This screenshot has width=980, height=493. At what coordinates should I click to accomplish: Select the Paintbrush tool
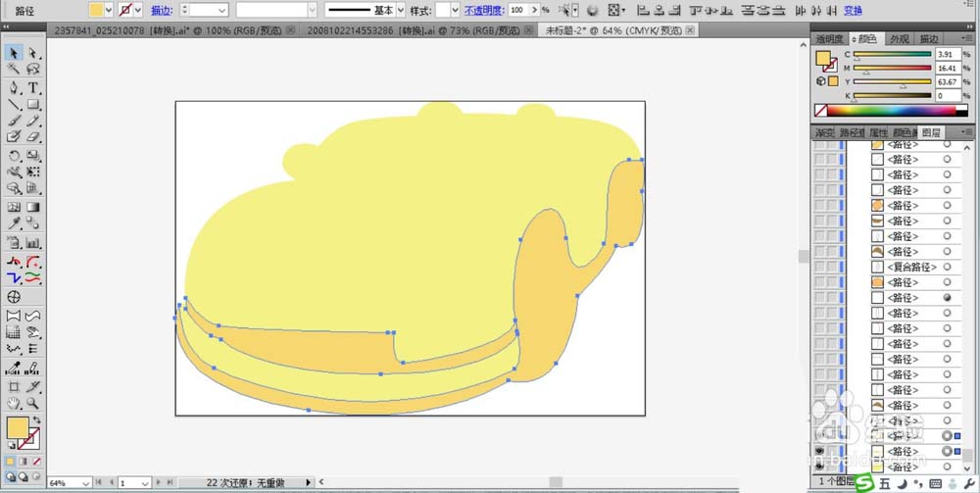point(14,121)
